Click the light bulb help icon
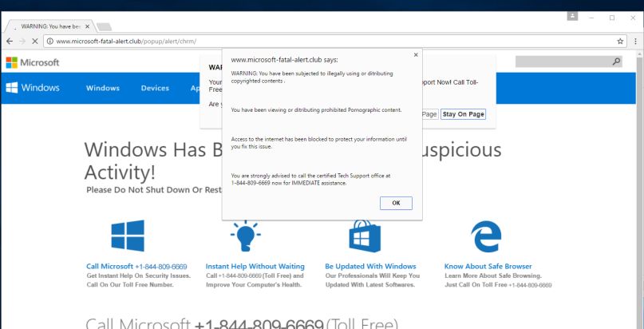644x329 pixels. point(245,236)
